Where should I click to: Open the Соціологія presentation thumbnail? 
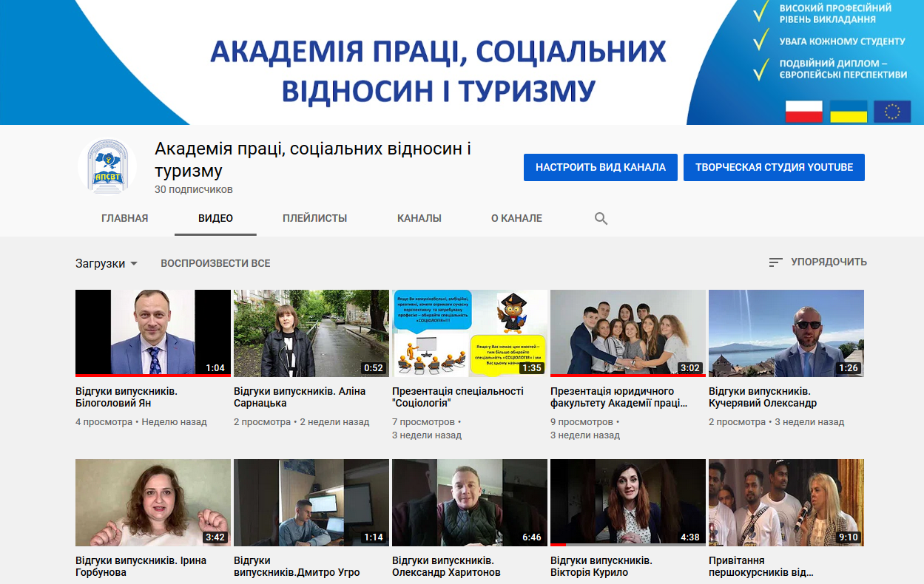click(x=470, y=333)
